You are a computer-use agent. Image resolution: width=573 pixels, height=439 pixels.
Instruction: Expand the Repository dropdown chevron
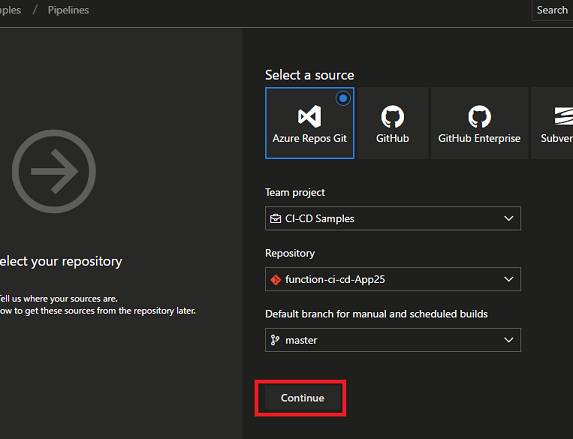pos(509,279)
